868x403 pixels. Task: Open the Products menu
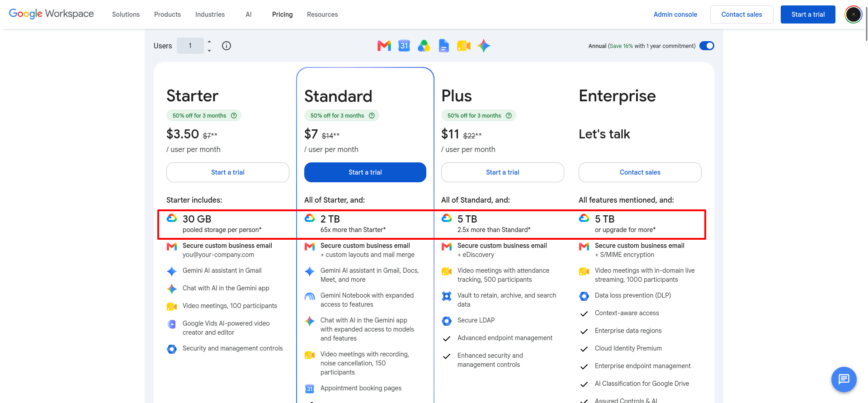(x=167, y=14)
